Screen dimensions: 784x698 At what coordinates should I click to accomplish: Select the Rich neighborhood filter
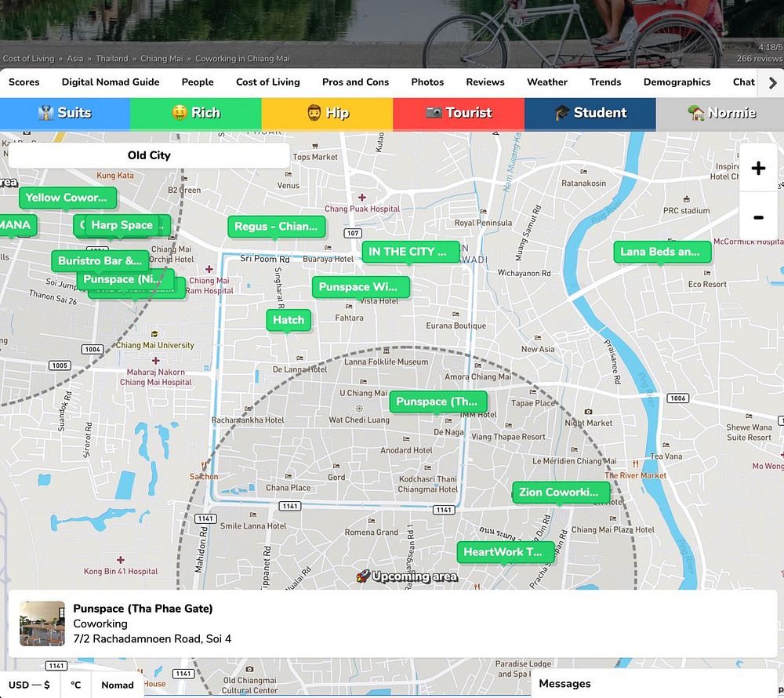pyautogui.click(x=196, y=114)
